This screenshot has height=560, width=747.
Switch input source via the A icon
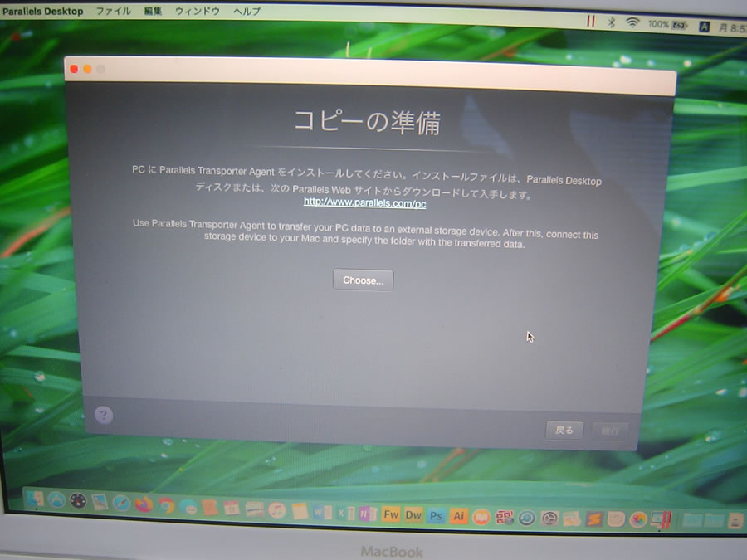(x=704, y=27)
